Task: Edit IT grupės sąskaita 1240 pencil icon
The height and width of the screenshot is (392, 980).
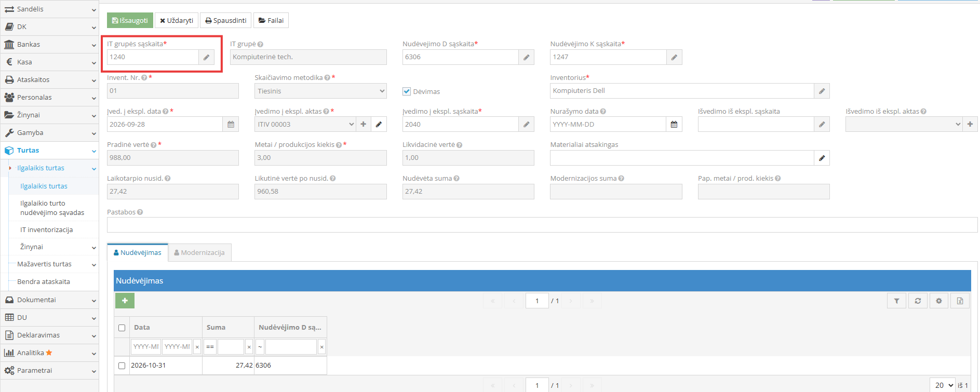Action: pos(206,57)
